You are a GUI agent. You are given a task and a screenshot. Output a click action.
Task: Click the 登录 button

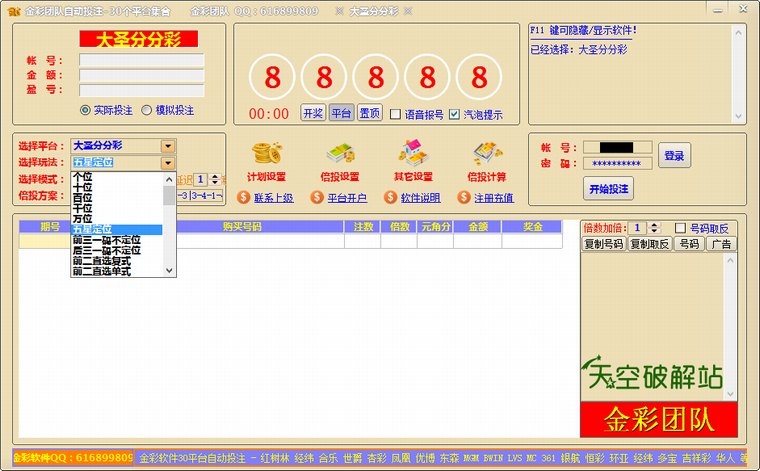(675, 156)
